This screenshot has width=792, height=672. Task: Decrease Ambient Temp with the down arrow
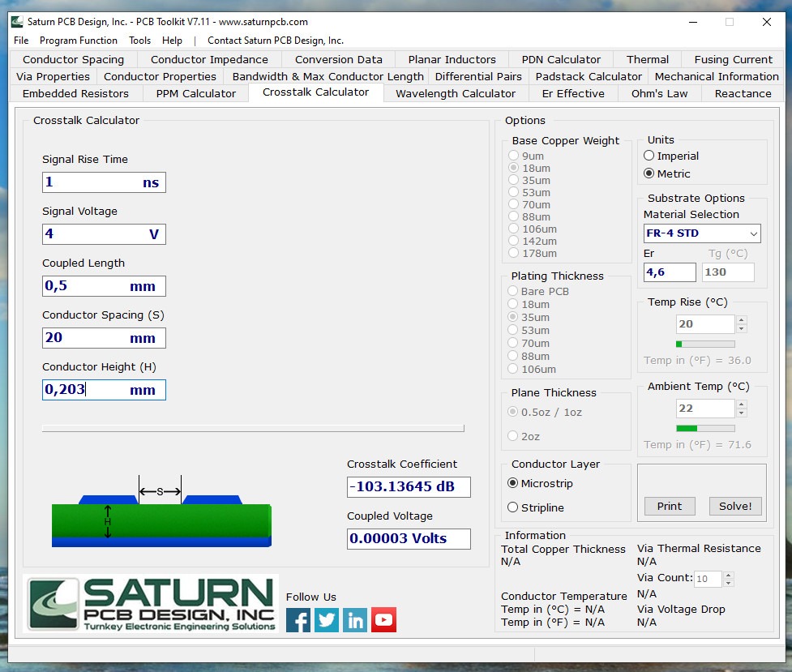[x=742, y=413]
